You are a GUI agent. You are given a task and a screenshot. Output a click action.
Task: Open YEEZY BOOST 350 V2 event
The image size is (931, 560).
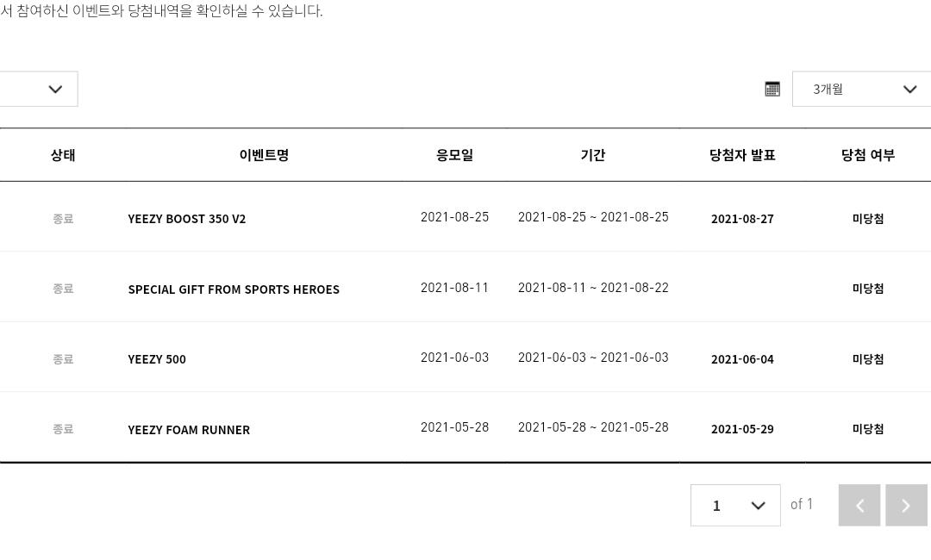coord(186,219)
